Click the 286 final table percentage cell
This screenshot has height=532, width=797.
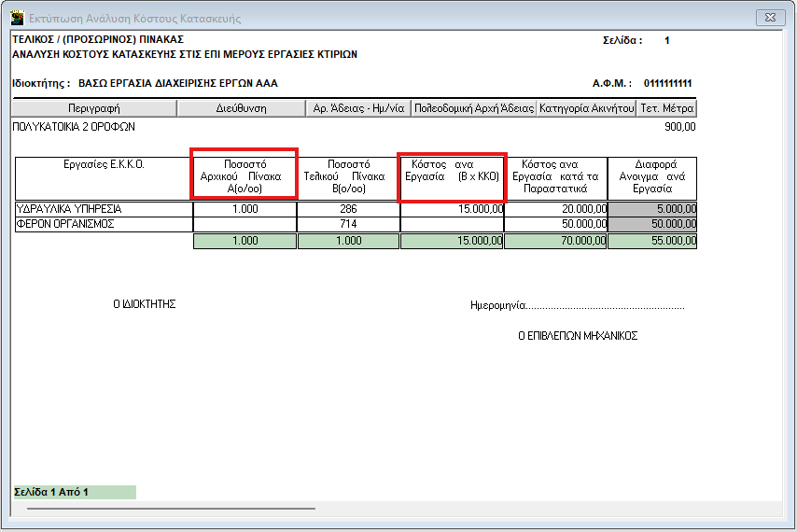pyautogui.click(x=348, y=209)
